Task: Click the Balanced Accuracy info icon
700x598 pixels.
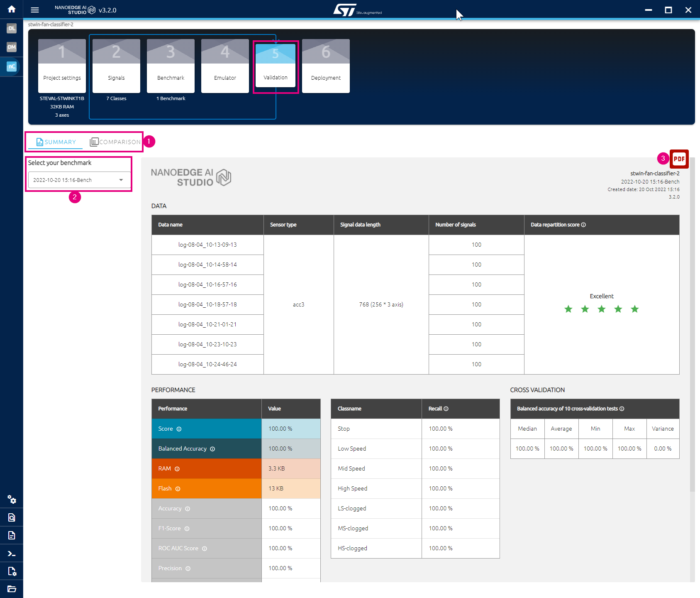Action: [212, 449]
